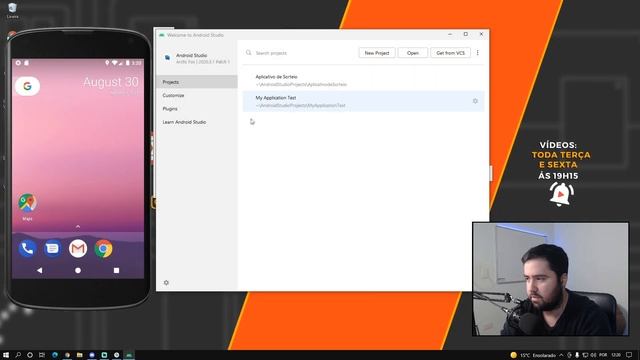The width and height of the screenshot is (640, 360).
Task: Open the settings gear at the welcome window's lower-left corner
Action: tap(166, 282)
